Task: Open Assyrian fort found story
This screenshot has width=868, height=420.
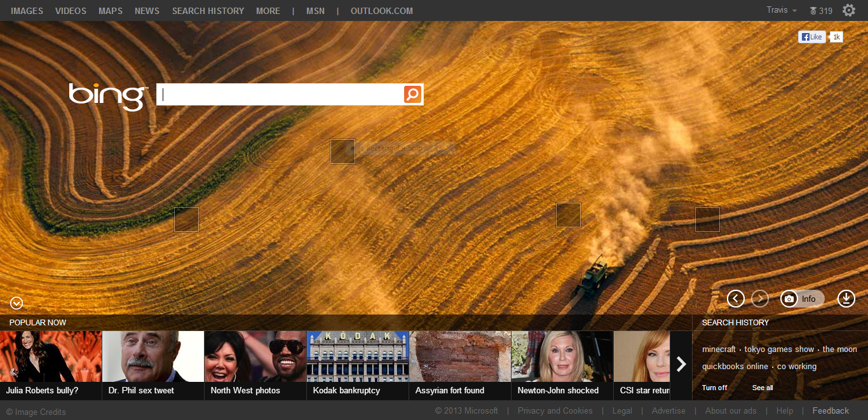Action: [x=460, y=365]
